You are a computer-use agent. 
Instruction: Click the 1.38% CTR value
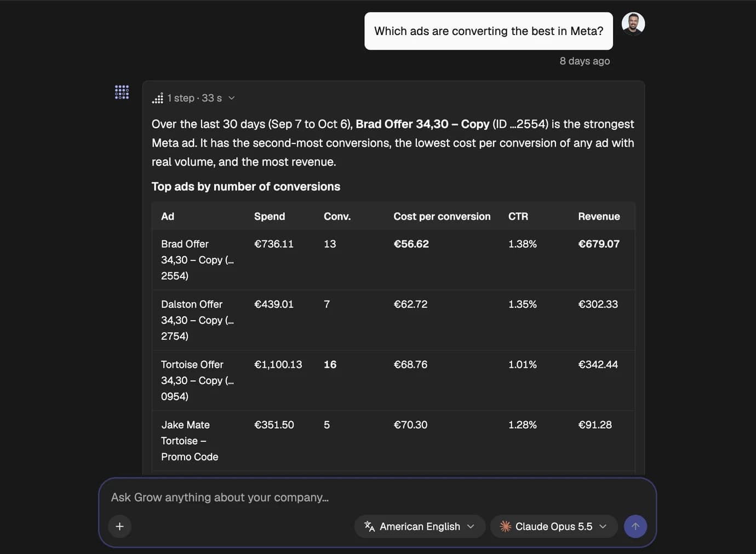(x=523, y=244)
